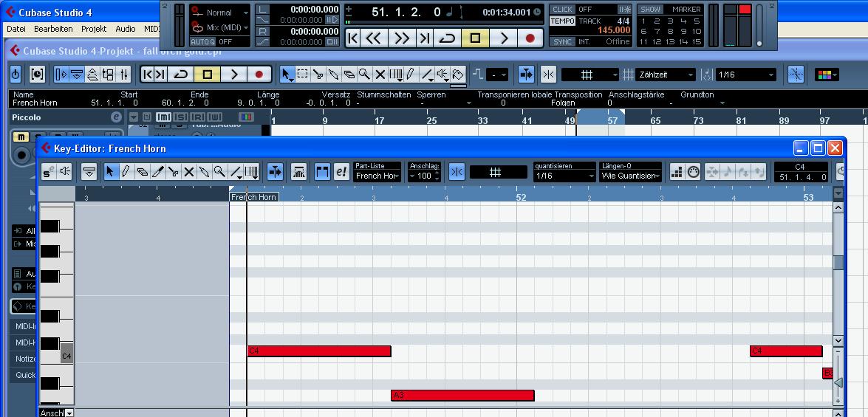Select the Range Selection tool in project toolbar
868x417 pixels.
(x=302, y=74)
